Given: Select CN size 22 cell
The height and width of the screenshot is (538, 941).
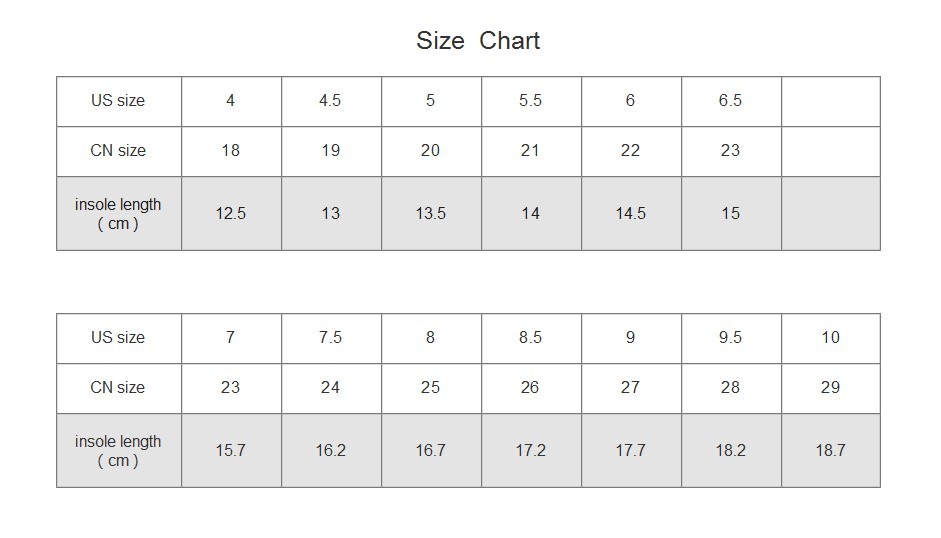Looking at the screenshot, I should pyautogui.click(x=631, y=151).
